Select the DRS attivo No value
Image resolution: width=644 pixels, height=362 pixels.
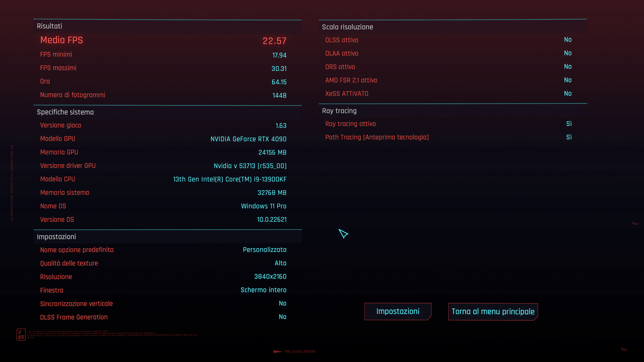coord(568,67)
